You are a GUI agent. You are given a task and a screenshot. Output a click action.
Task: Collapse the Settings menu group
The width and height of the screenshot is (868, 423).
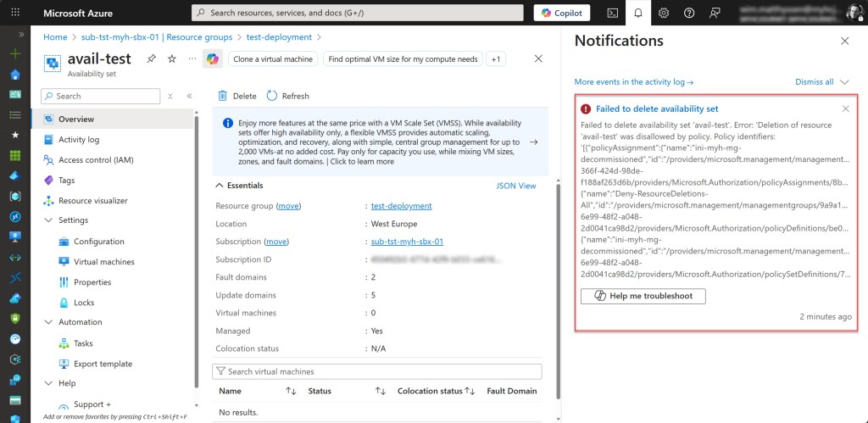(x=47, y=220)
